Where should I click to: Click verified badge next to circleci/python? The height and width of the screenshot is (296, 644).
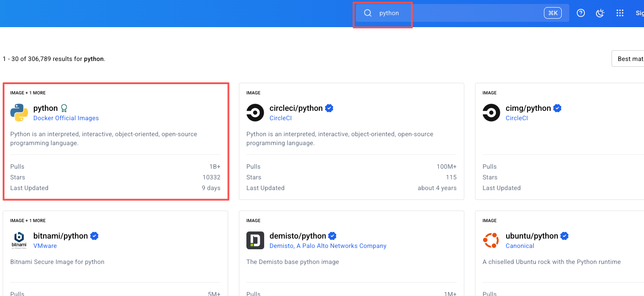(x=329, y=108)
